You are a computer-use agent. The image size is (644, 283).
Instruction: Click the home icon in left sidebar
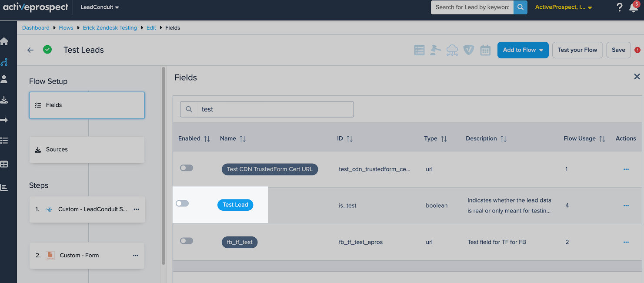coord(4,42)
